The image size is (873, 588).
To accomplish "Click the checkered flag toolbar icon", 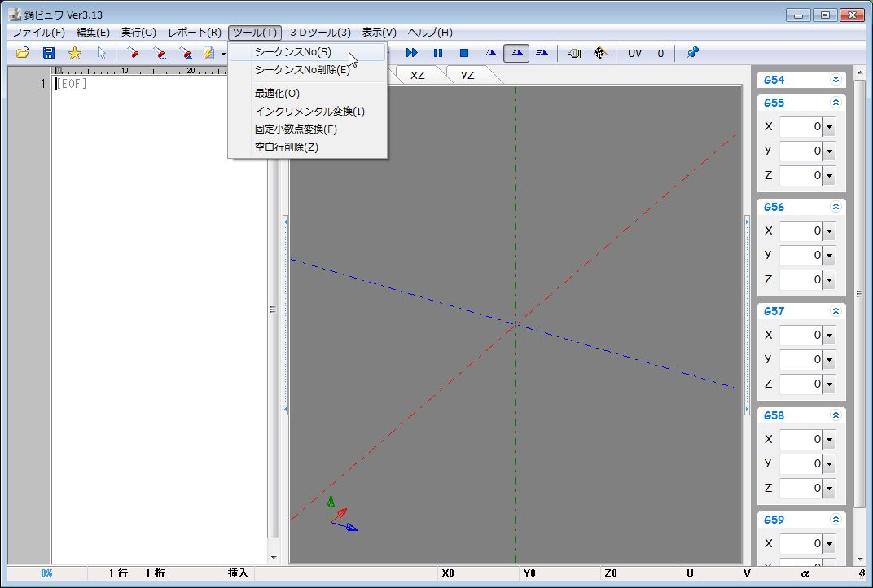I will point(600,53).
